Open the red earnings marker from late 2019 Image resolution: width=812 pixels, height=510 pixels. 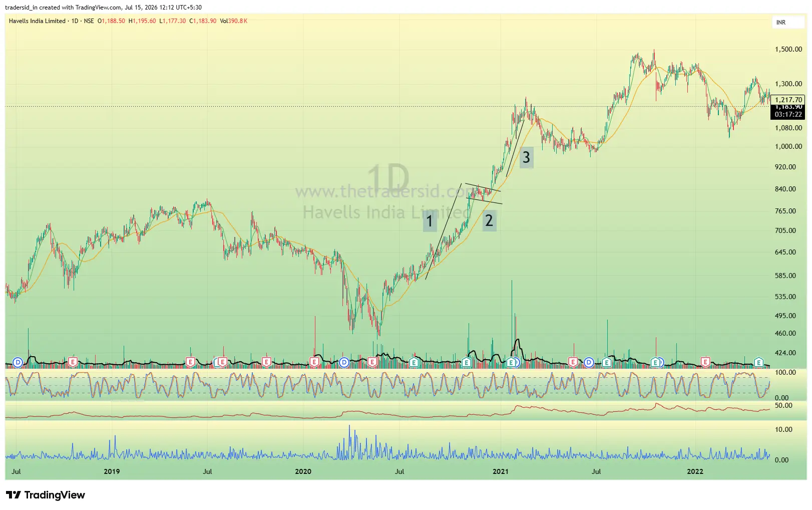click(266, 362)
